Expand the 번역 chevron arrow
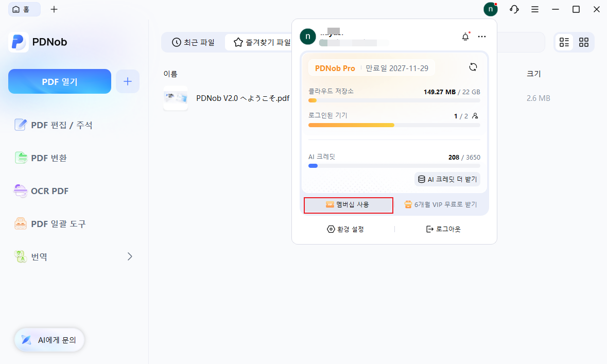 (x=130, y=257)
